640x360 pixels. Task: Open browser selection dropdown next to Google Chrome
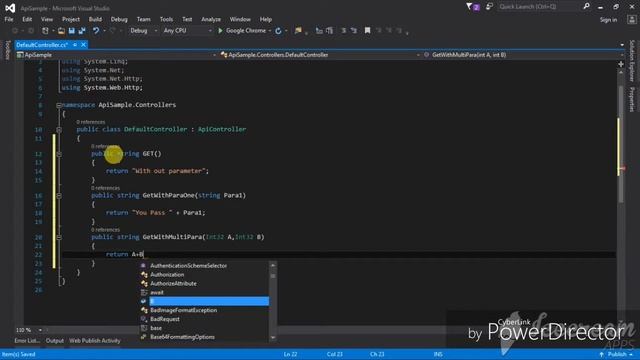[270, 31]
